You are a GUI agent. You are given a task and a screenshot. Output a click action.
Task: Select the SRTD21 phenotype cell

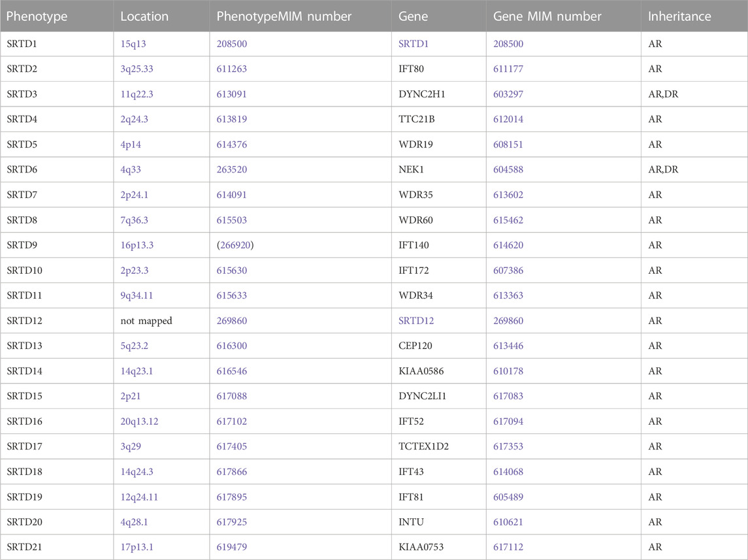pos(57,547)
